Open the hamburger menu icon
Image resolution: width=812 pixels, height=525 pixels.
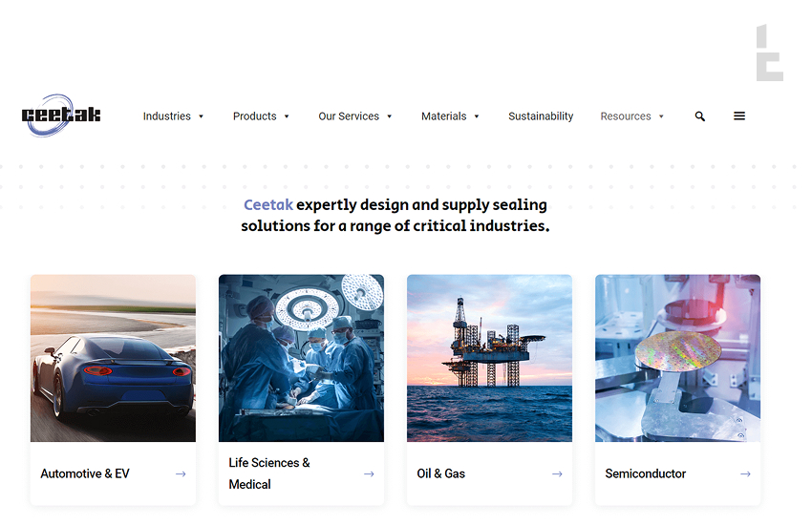[739, 116]
